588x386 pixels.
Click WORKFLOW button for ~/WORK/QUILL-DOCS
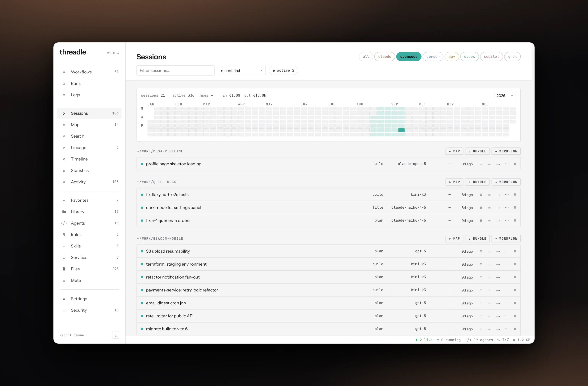506,182
